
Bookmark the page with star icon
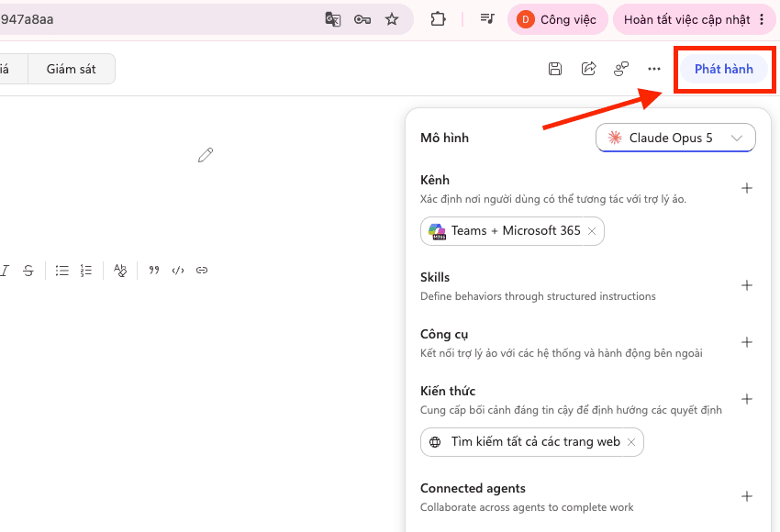pos(392,19)
